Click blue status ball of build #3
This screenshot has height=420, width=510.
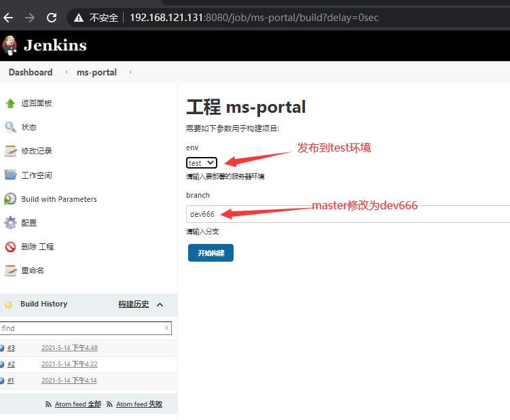[1, 348]
